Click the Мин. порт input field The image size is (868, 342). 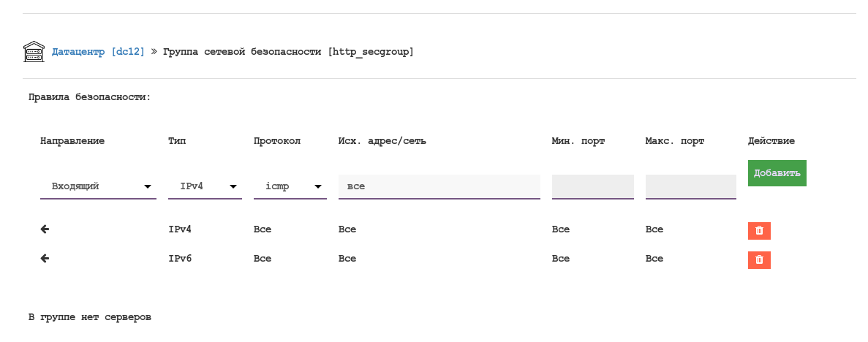592,186
